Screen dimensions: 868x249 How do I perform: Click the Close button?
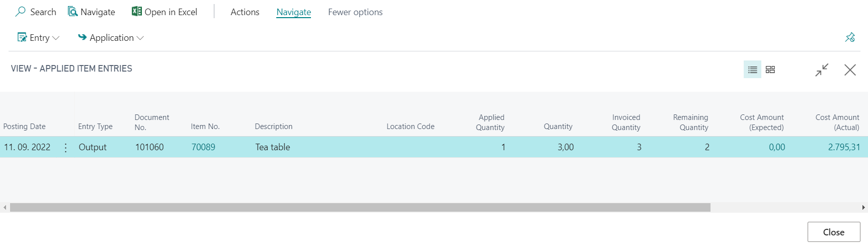[x=834, y=232]
